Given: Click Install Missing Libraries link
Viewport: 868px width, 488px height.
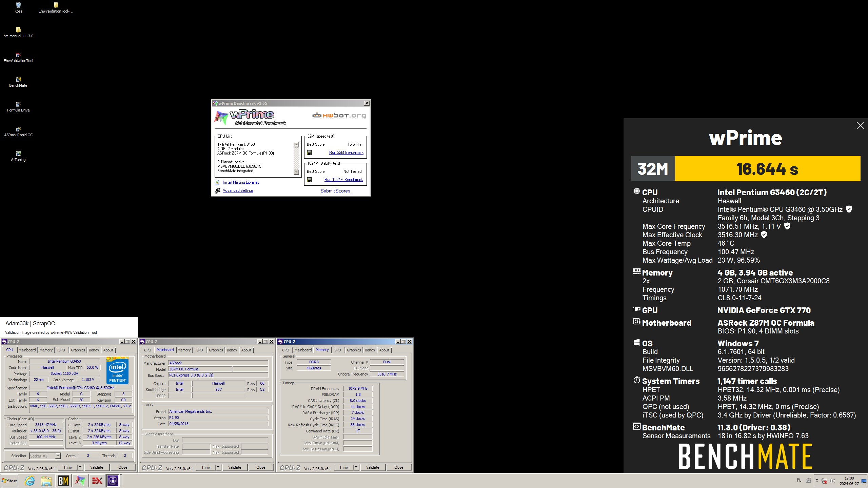Looking at the screenshot, I should pos(241,182).
